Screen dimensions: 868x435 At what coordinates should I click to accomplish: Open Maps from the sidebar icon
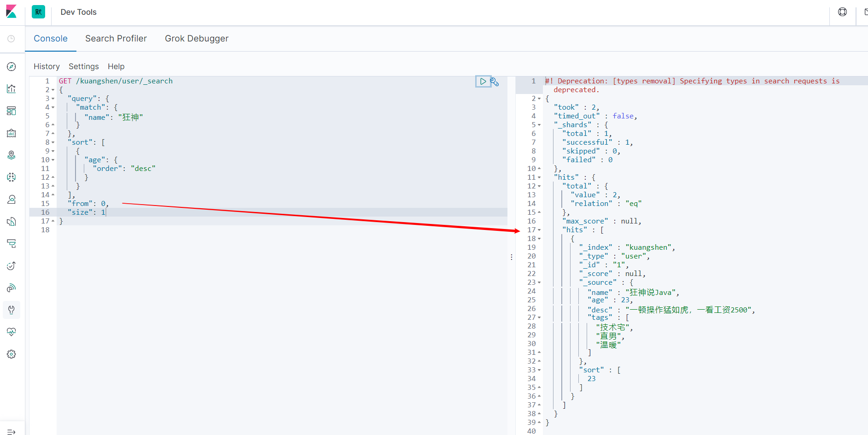[12, 155]
